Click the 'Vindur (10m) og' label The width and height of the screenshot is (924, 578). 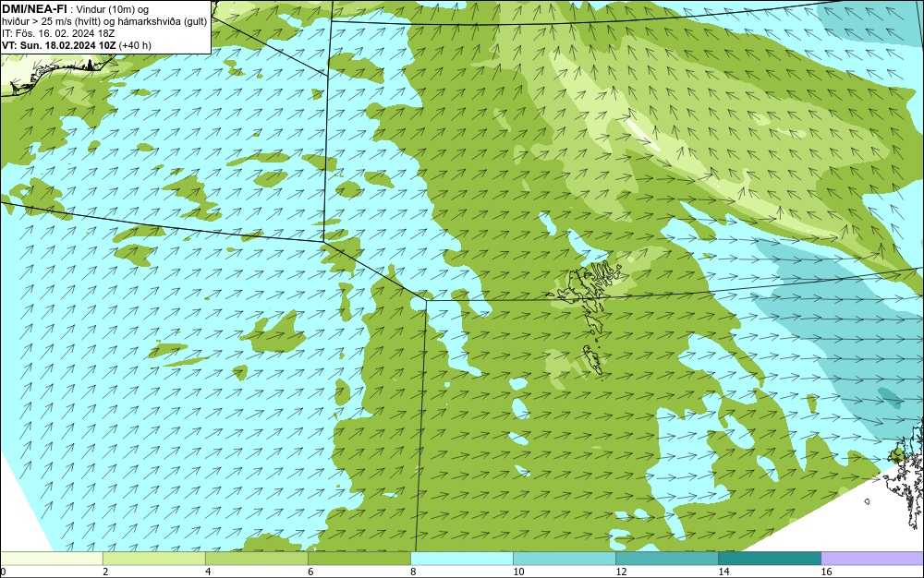tap(113, 9)
